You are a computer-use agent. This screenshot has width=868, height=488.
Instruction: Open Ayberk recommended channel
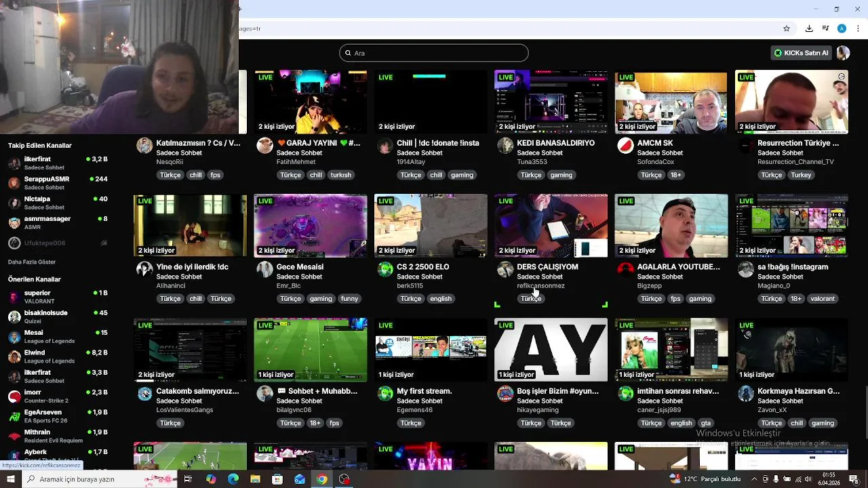click(58, 455)
